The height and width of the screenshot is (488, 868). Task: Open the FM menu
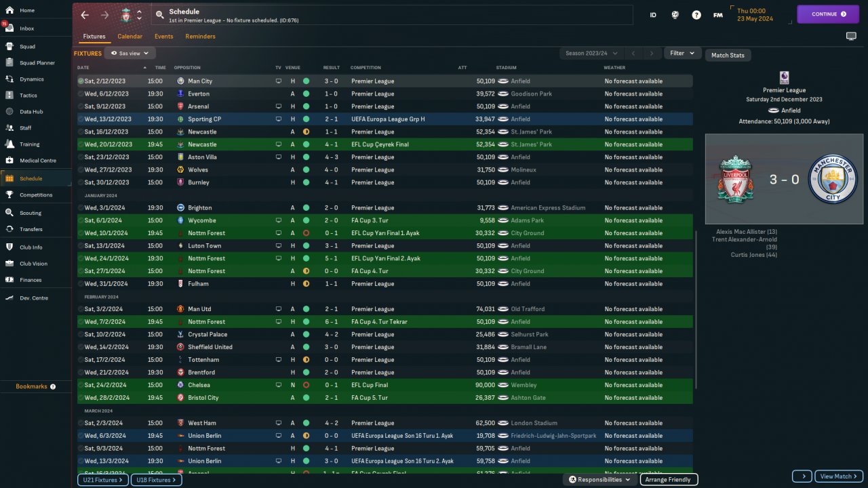[x=717, y=14]
